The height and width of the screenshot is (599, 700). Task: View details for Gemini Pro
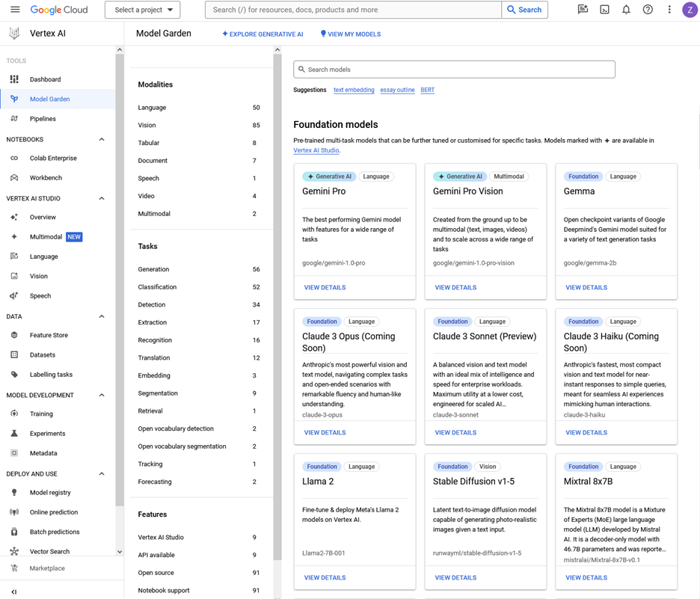(325, 287)
